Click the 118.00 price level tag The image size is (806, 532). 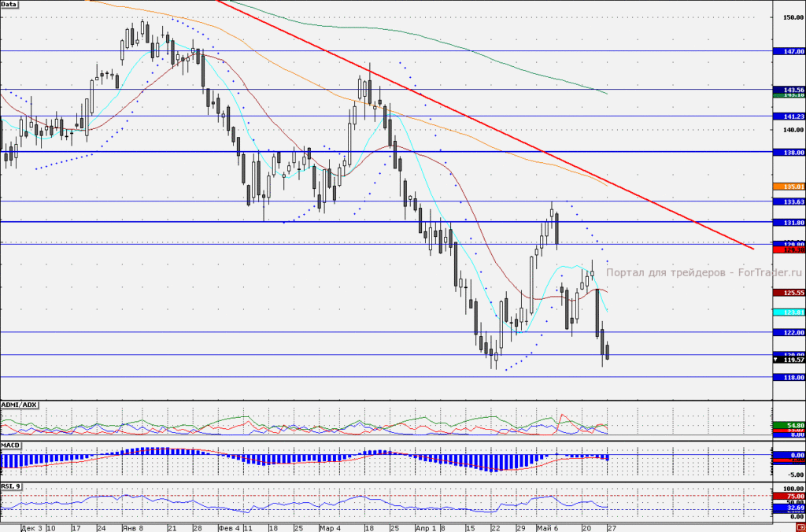point(789,377)
